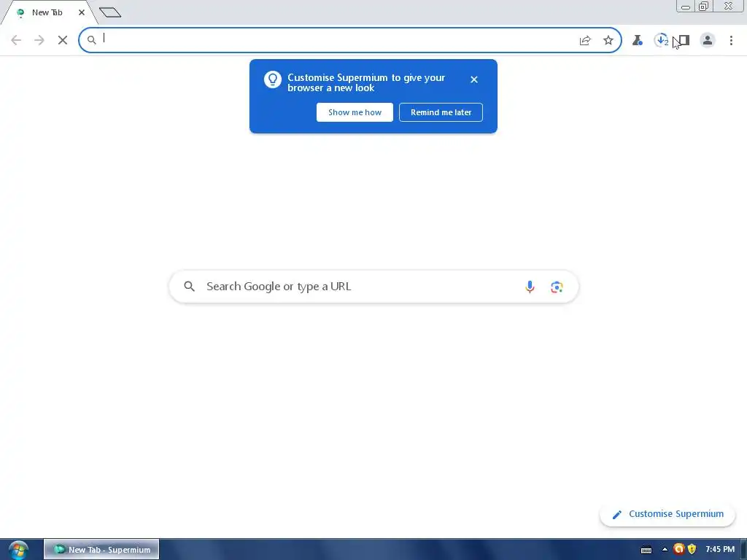Viewport: 747px width, 560px height.
Task: Dismiss the Customise Supermium popup
Action: pyautogui.click(x=474, y=79)
